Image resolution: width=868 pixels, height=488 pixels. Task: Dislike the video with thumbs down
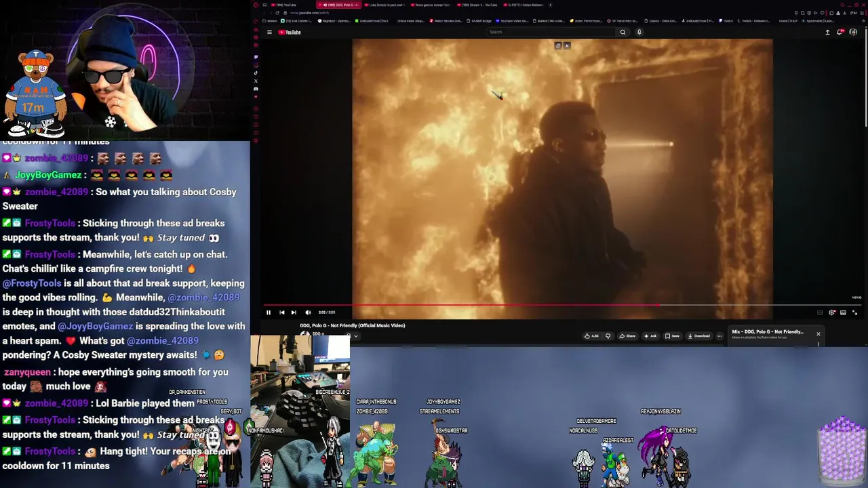[x=608, y=336]
